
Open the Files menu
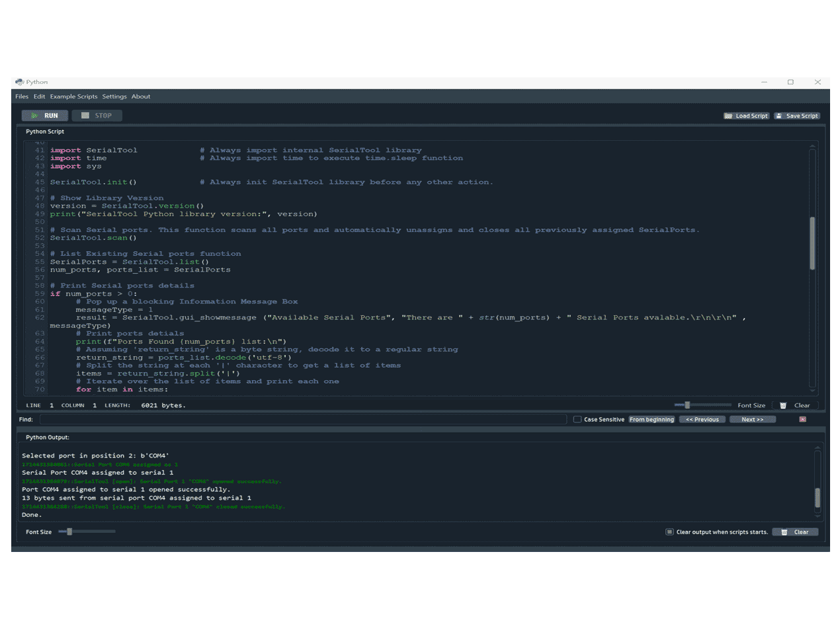point(22,97)
